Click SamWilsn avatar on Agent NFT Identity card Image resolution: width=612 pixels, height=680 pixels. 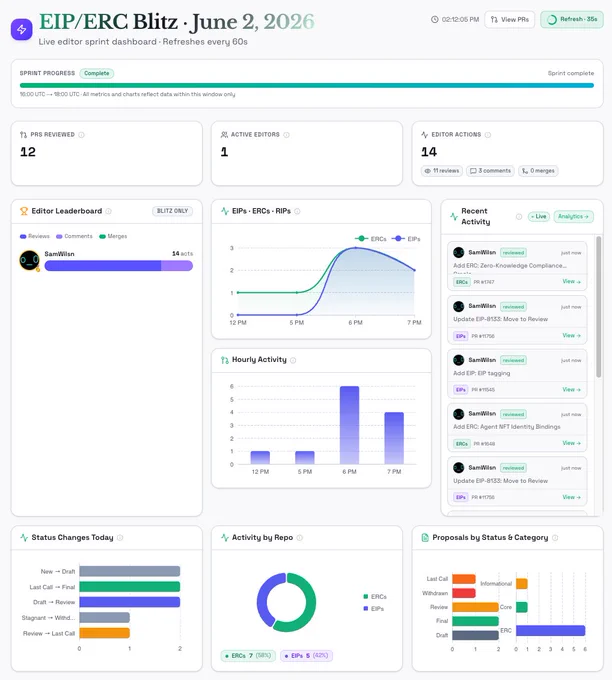(x=458, y=414)
